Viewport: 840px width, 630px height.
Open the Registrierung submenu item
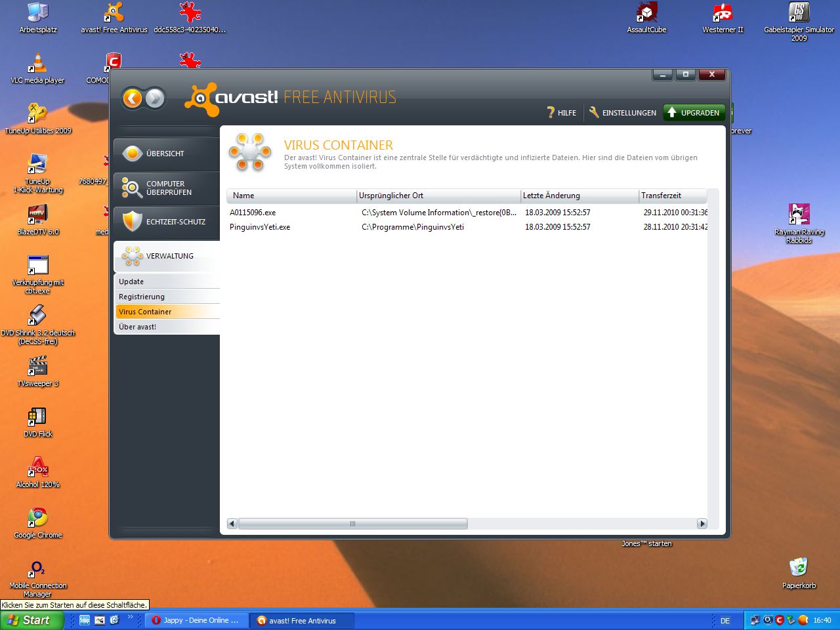coord(168,297)
